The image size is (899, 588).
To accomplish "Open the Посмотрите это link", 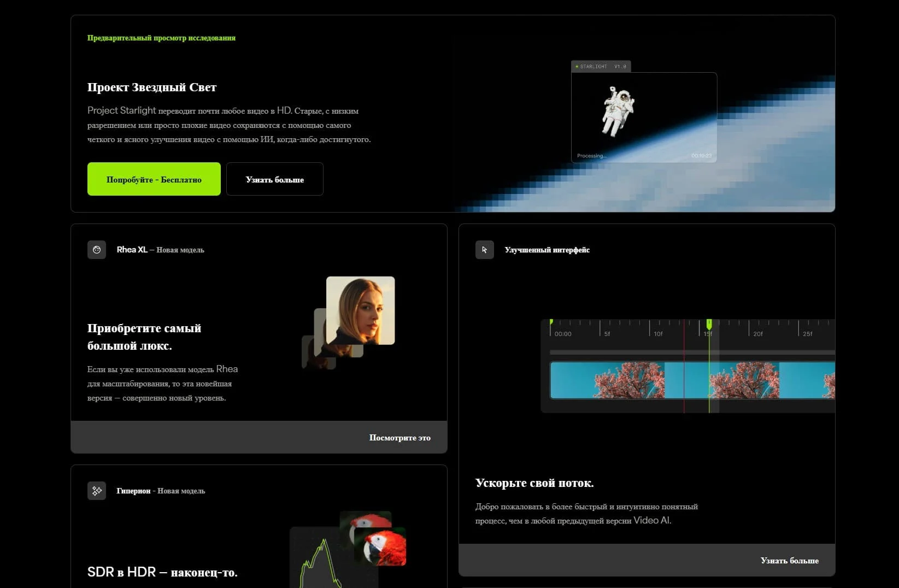I will [x=399, y=438].
